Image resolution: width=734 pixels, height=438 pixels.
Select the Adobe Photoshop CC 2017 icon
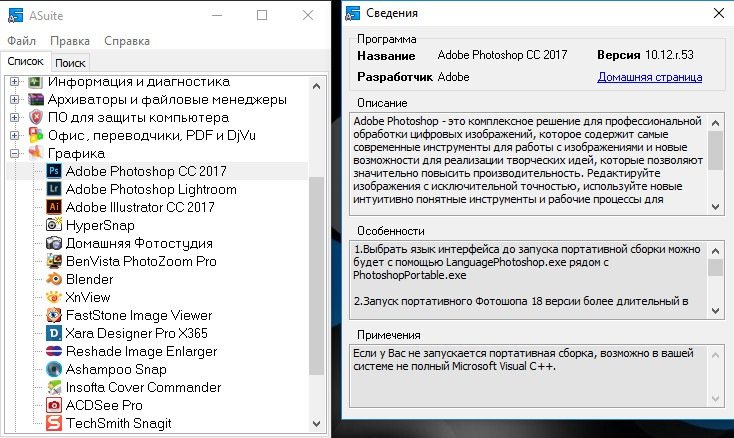[54, 171]
